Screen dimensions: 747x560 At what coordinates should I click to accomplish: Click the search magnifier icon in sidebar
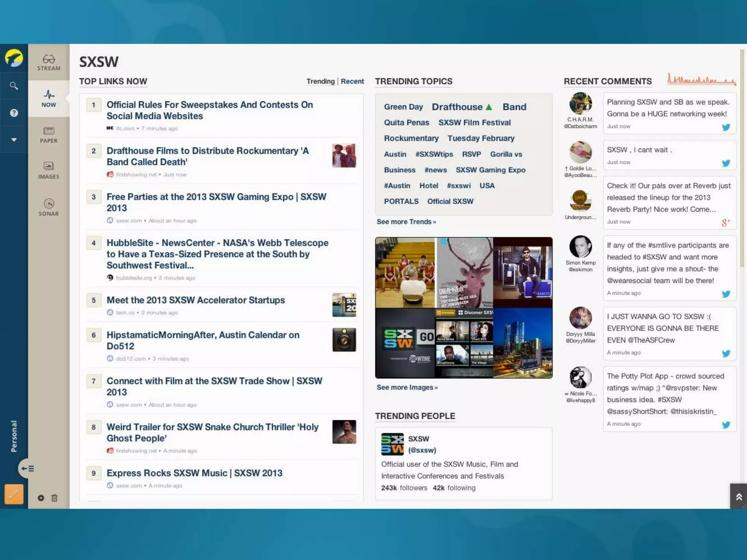[x=14, y=86]
